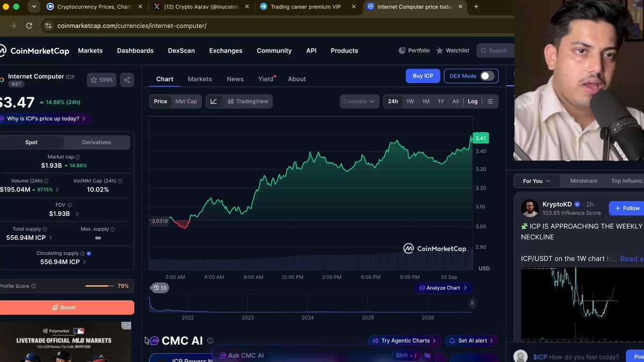Switch to the Trading career premium VIP tab
This screenshot has height=362, width=644.
307,7
